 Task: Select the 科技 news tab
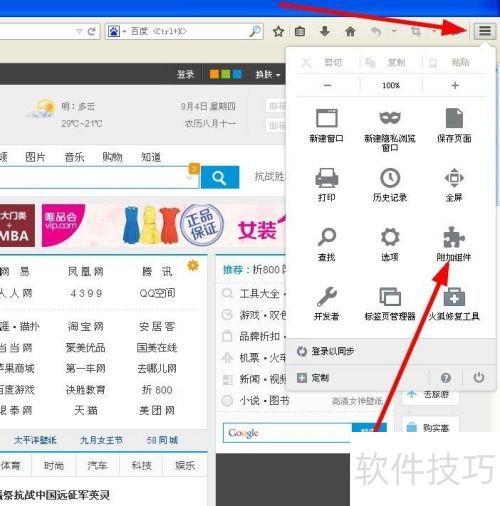tap(142, 465)
